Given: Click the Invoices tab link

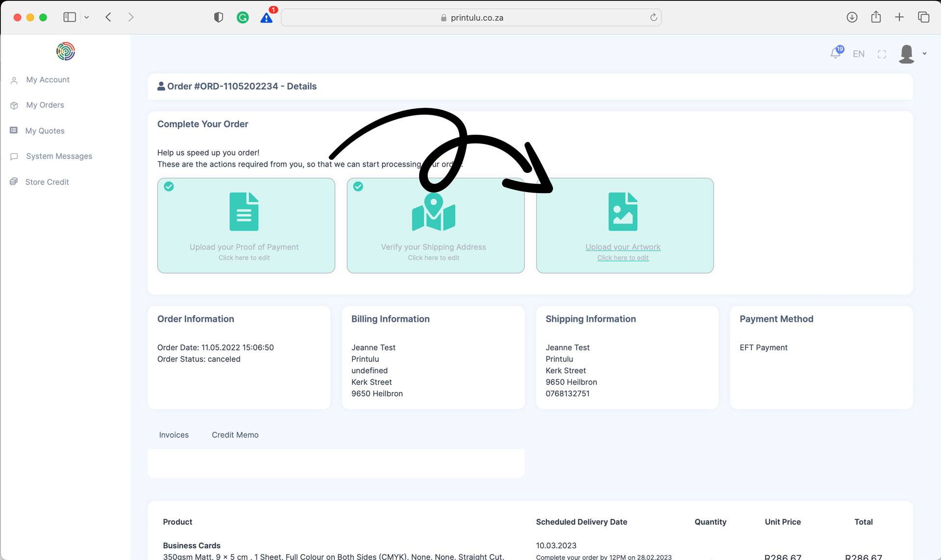Looking at the screenshot, I should (173, 434).
